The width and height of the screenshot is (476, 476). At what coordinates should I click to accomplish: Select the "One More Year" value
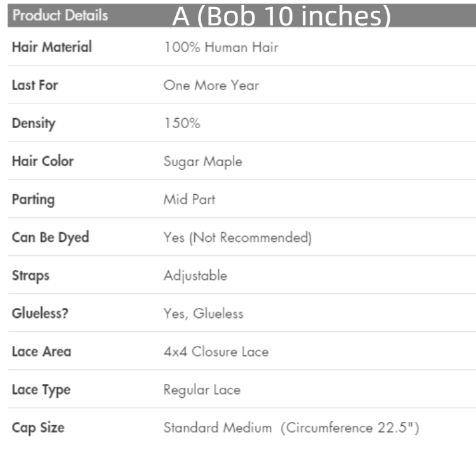tap(211, 85)
